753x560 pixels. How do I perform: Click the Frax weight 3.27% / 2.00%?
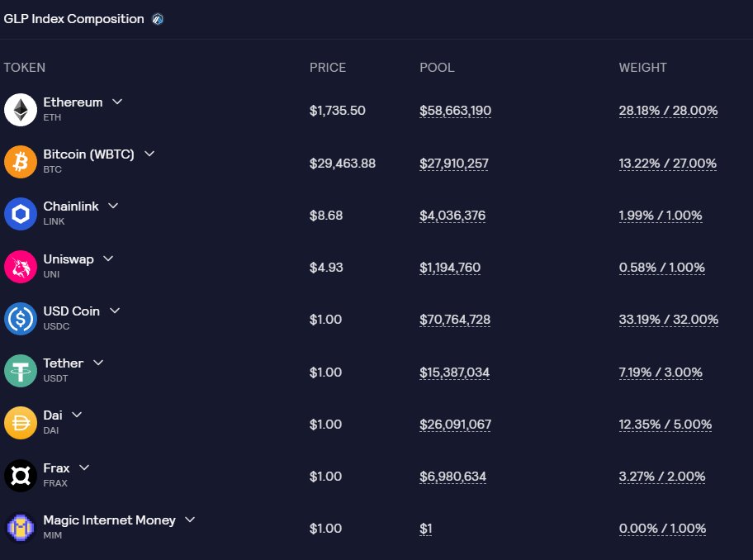pyautogui.click(x=662, y=477)
